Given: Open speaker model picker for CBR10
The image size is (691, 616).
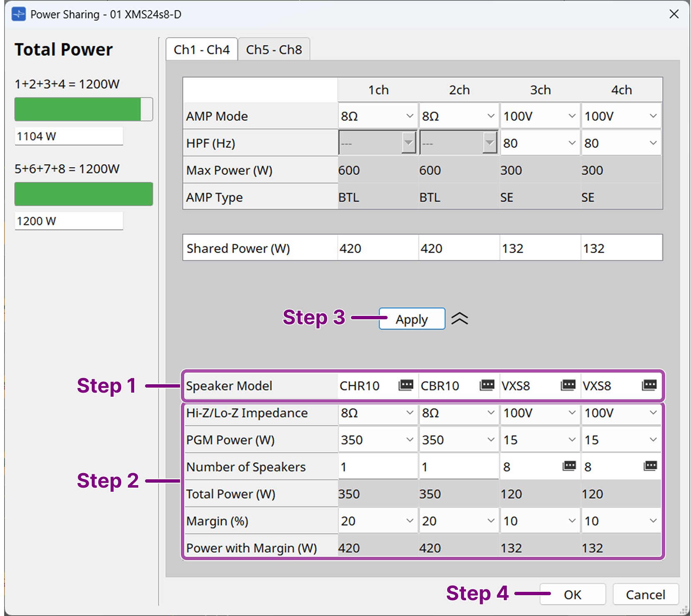Looking at the screenshot, I should (x=487, y=385).
